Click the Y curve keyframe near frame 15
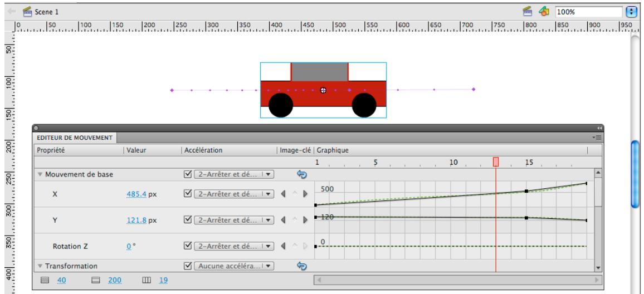The height and width of the screenshot is (294, 644). 526,218
